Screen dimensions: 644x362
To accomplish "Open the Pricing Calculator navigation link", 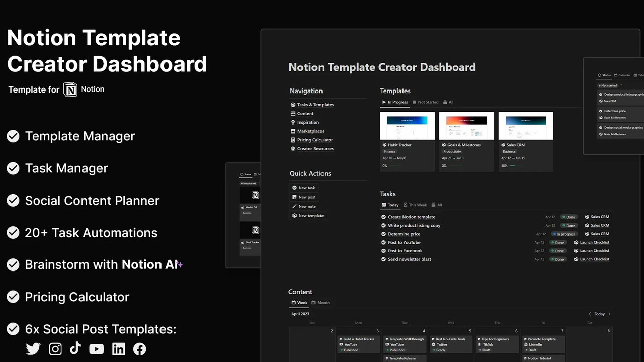I will click(314, 140).
